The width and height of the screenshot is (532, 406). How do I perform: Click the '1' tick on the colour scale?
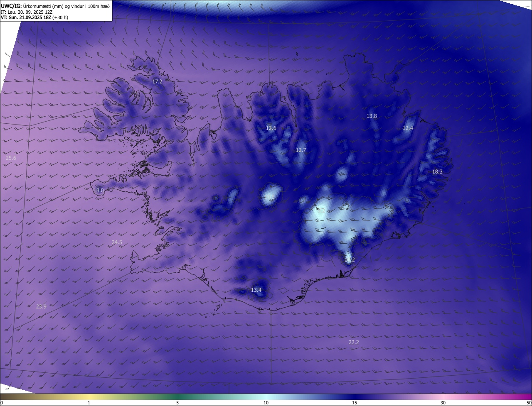click(89, 403)
